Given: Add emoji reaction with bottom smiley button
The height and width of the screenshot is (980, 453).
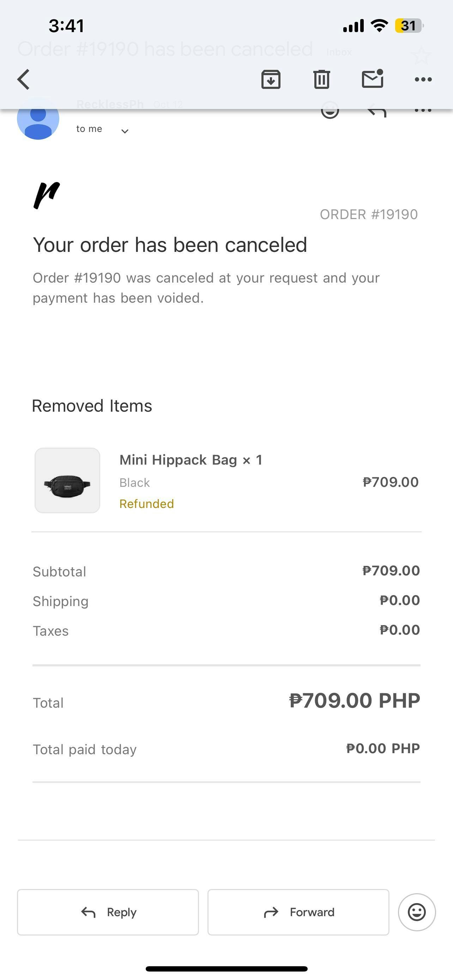Looking at the screenshot, I should (417, 912).
